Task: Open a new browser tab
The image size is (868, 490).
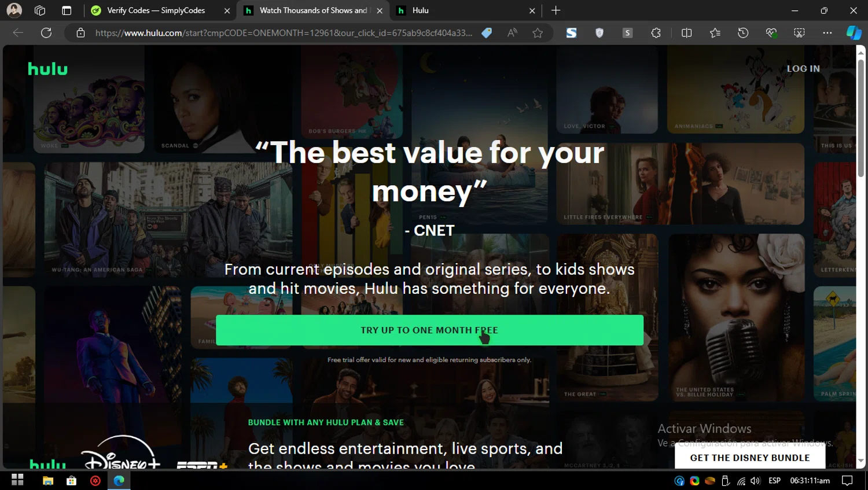Action: [x=556, y=10]
